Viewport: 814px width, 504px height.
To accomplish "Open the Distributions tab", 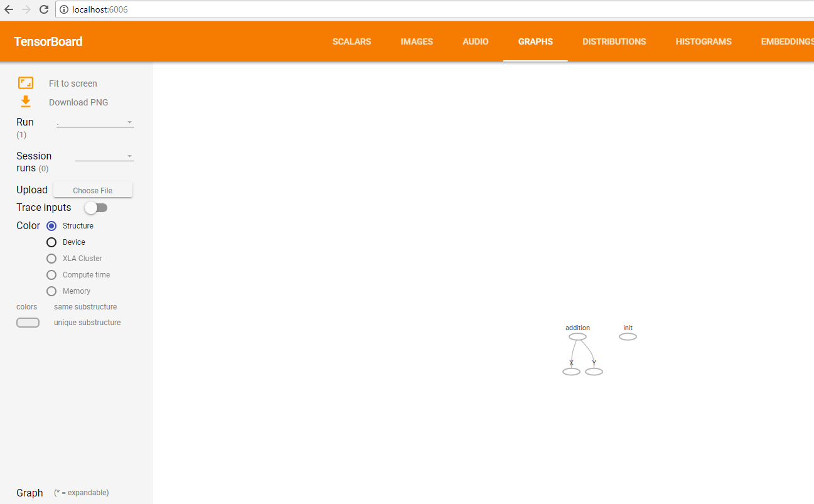I will pyautogui.click(x=614, y=41).
